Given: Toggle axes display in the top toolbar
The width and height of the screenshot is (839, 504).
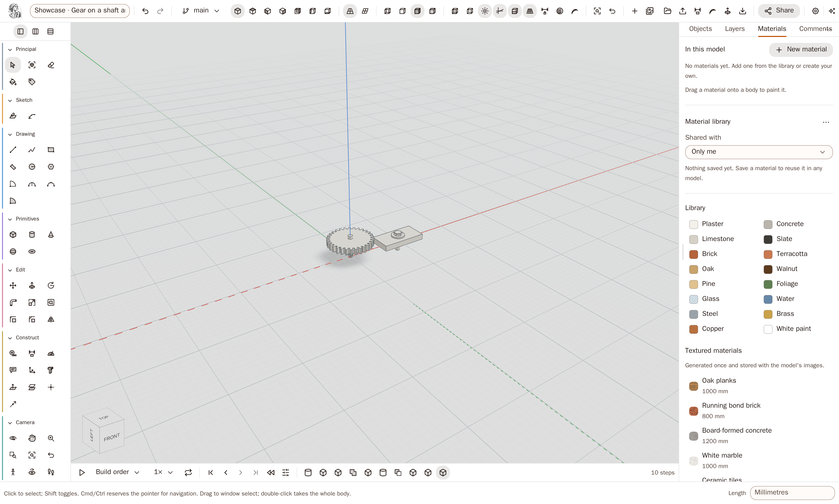Looking at the screenshot, I should pos(500,11).
